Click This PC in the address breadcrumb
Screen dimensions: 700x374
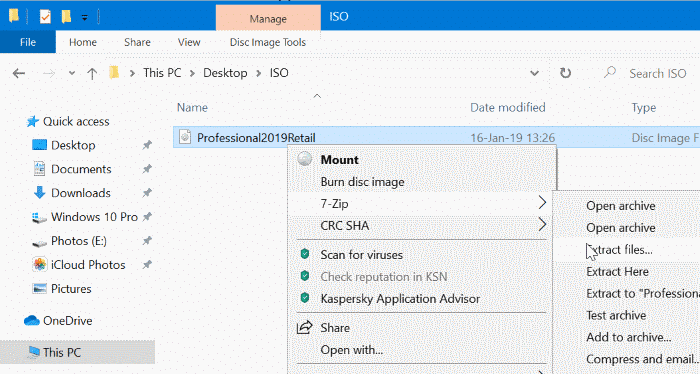tap(162, 73)
